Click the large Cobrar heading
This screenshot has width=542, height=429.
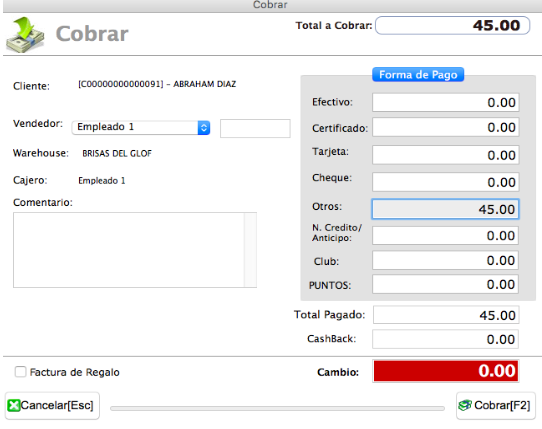[92, 34]
